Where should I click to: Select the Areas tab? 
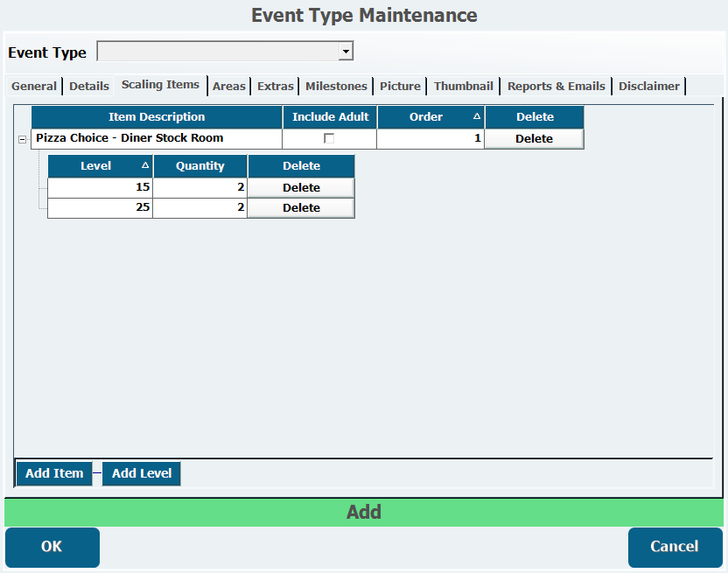(229, 86)
